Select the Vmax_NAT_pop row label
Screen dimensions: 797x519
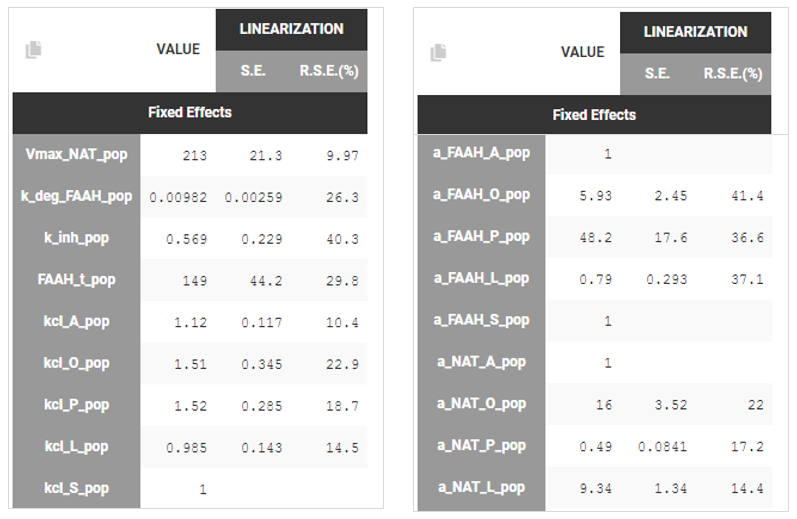tap(76, 154)
